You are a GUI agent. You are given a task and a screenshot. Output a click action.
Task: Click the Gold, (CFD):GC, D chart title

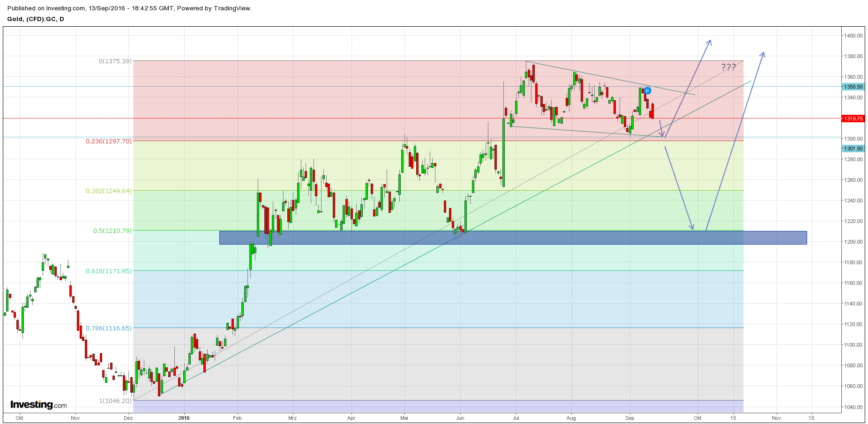point(36,19)
